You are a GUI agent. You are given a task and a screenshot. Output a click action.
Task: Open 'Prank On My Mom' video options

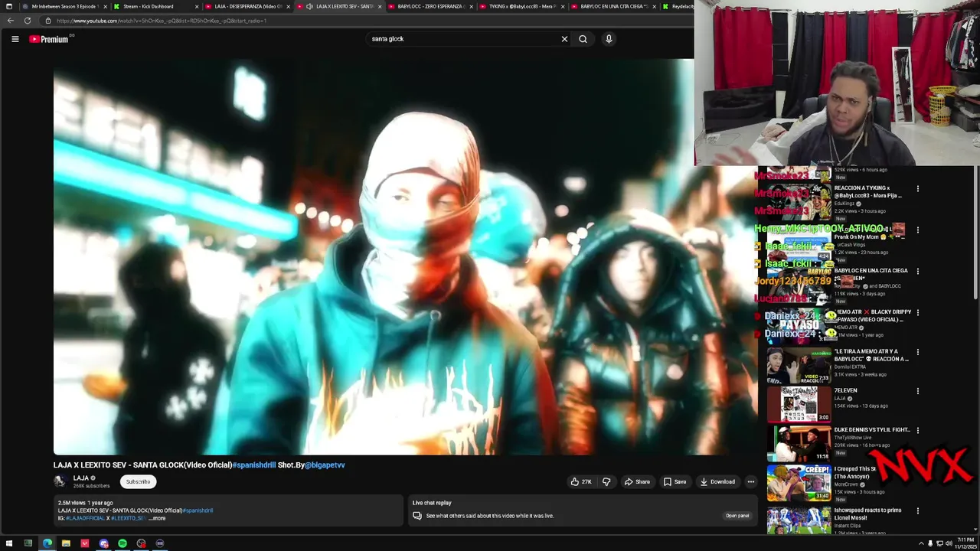(917, 230)
